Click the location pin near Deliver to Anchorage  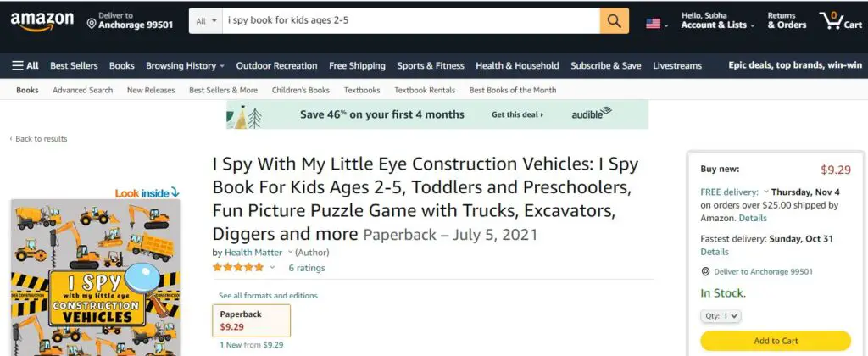pos(92,24)
